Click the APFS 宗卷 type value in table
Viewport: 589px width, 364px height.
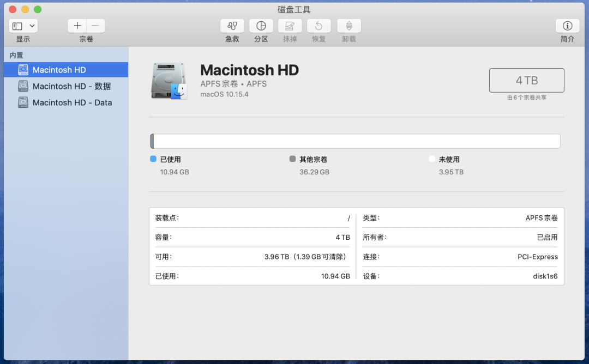click(x=542, y=217)
